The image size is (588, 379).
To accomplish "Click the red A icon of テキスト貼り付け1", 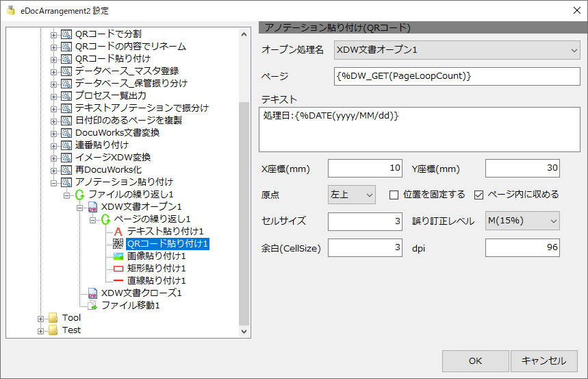I will coord(118,232).
